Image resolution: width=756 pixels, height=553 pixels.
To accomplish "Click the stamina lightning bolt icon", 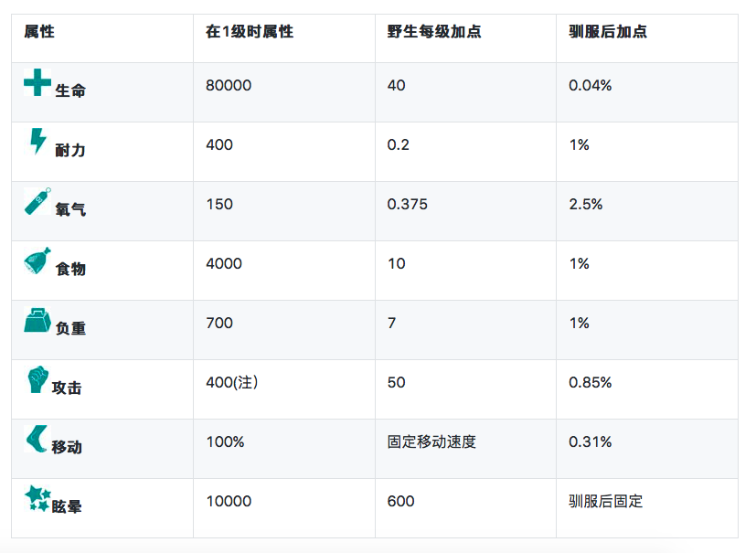I will pos(37,142).
